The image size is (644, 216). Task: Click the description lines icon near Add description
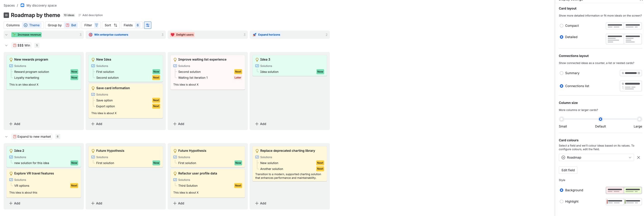(80, 15)
